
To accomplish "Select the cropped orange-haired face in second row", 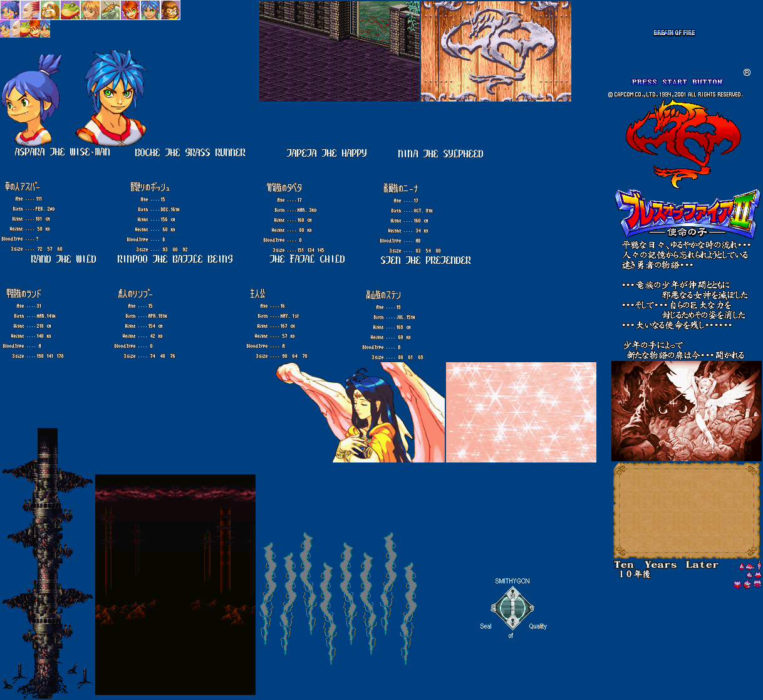I will [35, 29].
